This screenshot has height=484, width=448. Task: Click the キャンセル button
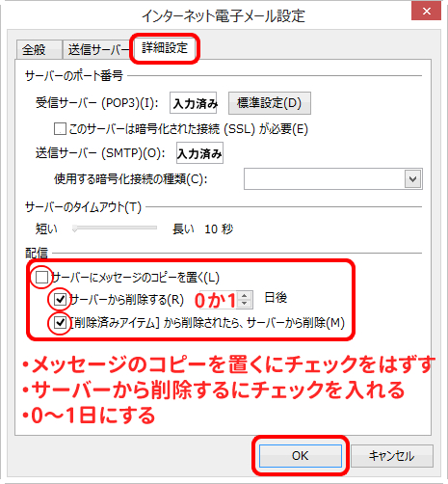[x=392, y=456]
